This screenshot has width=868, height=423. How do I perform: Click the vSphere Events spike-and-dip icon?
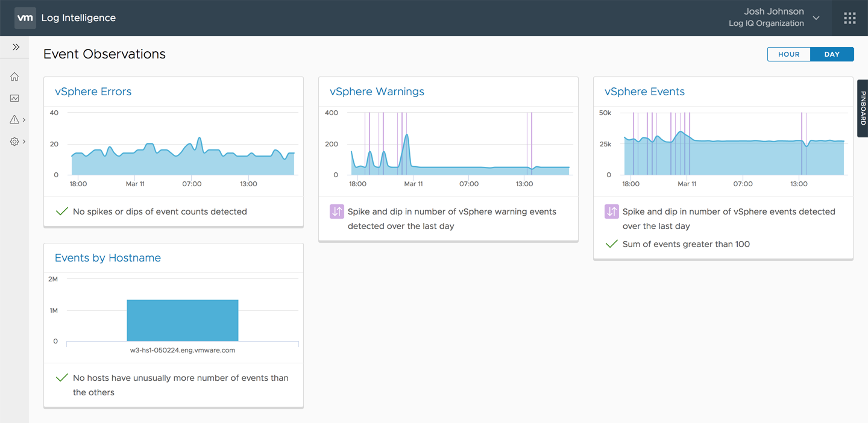(x=612, y=211)
